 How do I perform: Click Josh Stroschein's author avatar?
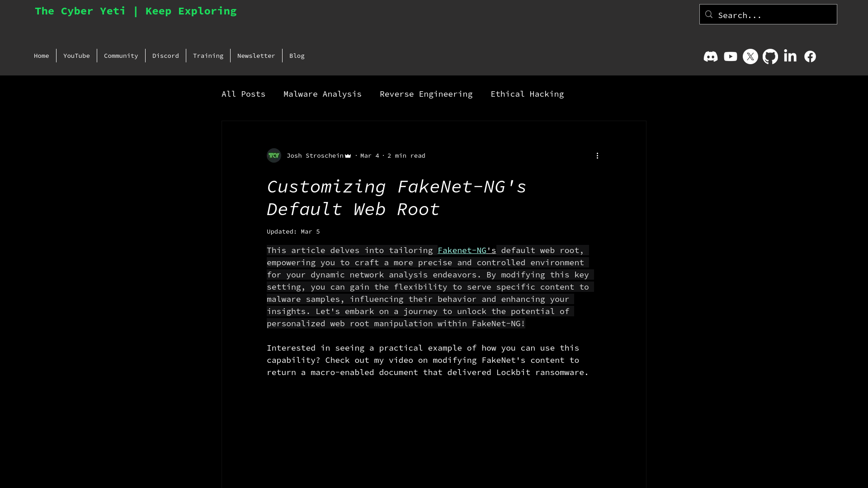274,155
